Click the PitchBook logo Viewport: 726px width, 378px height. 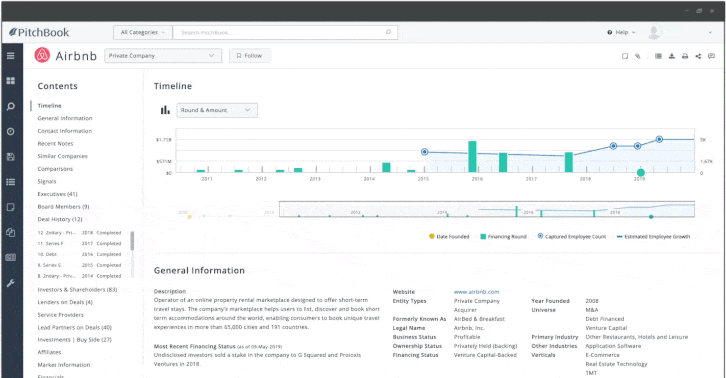pyautogui.click(x=39, y=32)
